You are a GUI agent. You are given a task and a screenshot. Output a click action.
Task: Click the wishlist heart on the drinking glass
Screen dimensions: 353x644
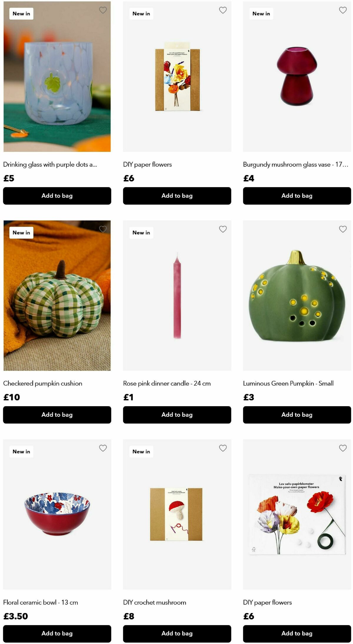pyautogui.click(x=103, y=10)
